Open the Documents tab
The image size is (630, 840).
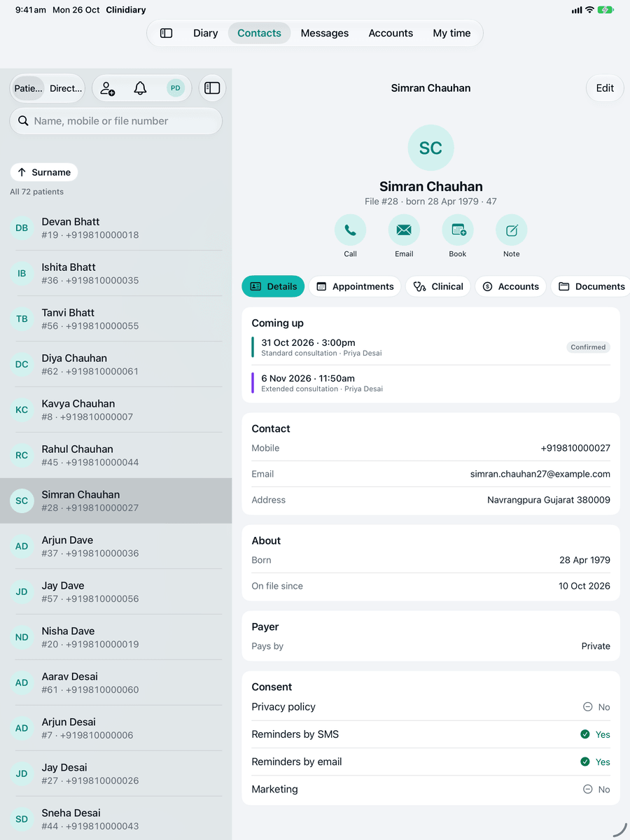click(x=591, y=286)
